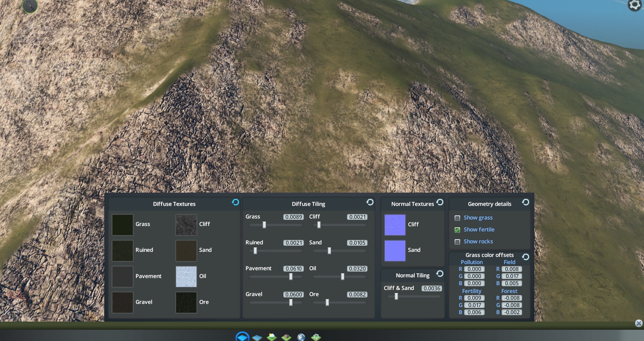Click the Show fertile label
The height and width of the screenshot is (341, 644).
click(479, 229)
